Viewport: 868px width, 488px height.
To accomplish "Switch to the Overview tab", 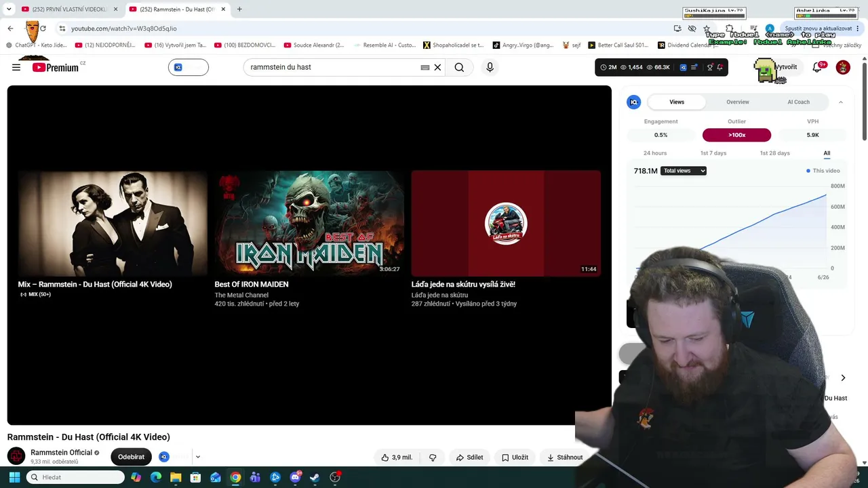I will click(738, 102).
